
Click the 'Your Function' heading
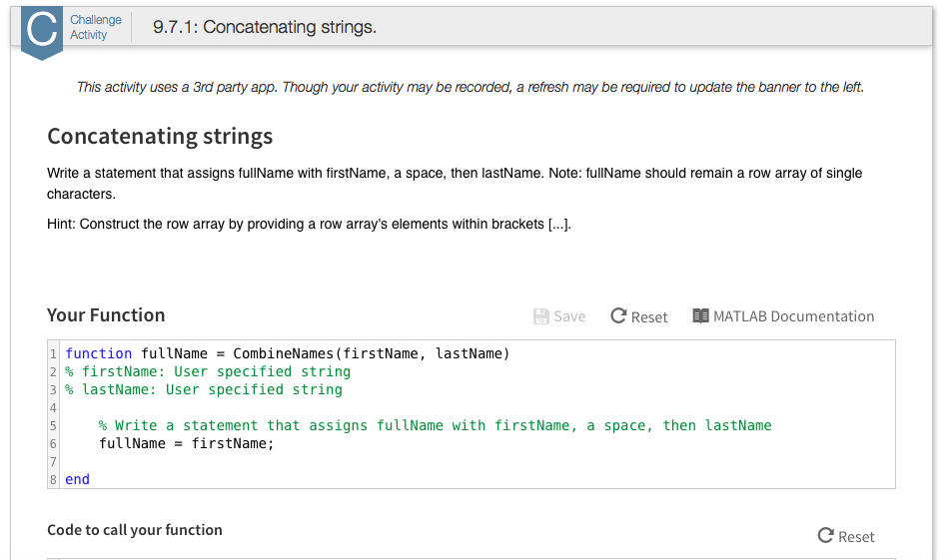pos(106,315)
